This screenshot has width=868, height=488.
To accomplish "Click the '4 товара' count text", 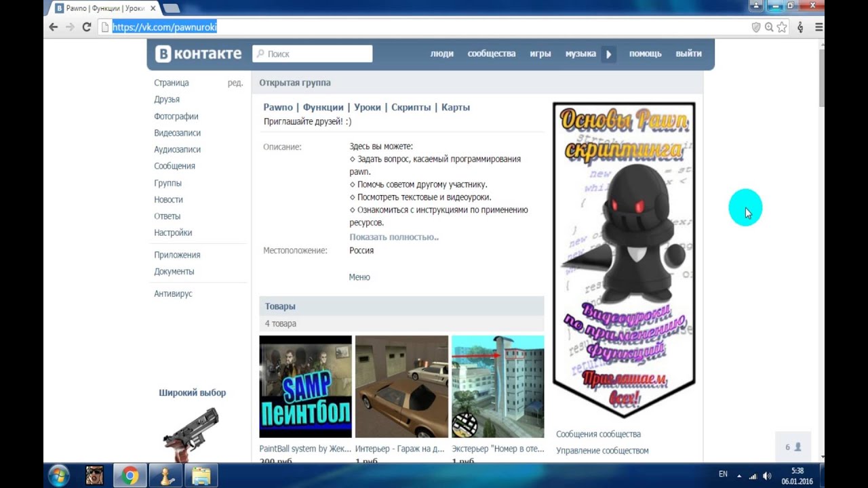I will coord(281,324).
